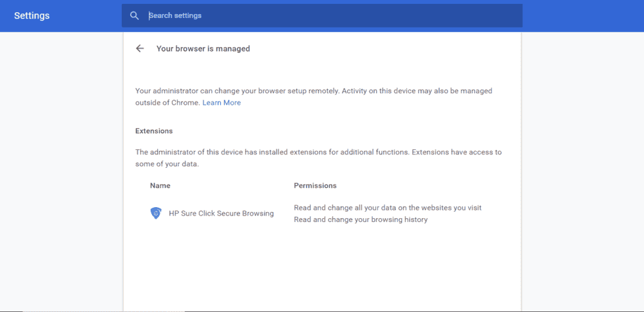The height and width of the screenshot is (312, 644).
Task: Open the Learn More link
Action: 222,103
